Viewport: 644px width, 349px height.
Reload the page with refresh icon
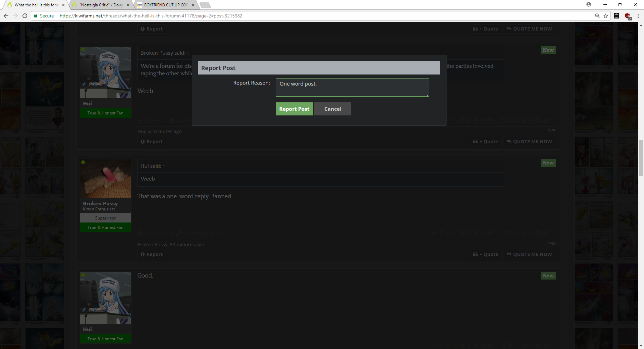(25, 16)
